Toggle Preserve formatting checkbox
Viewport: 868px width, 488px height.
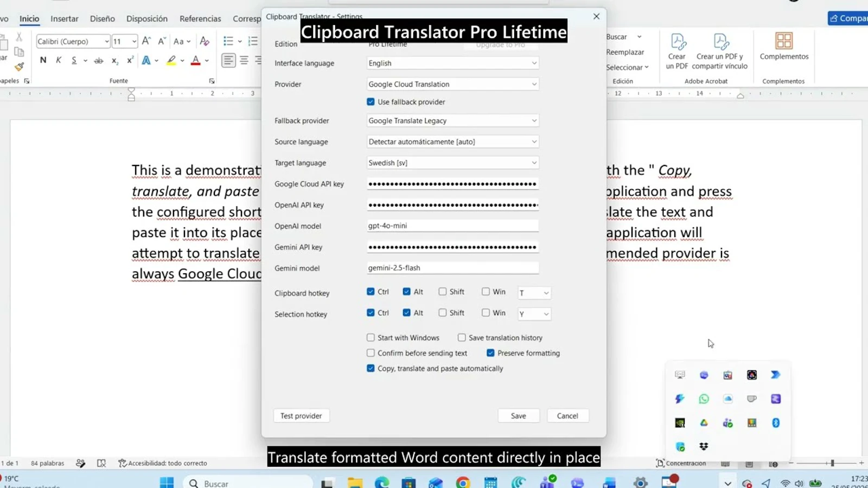point(490,353)
